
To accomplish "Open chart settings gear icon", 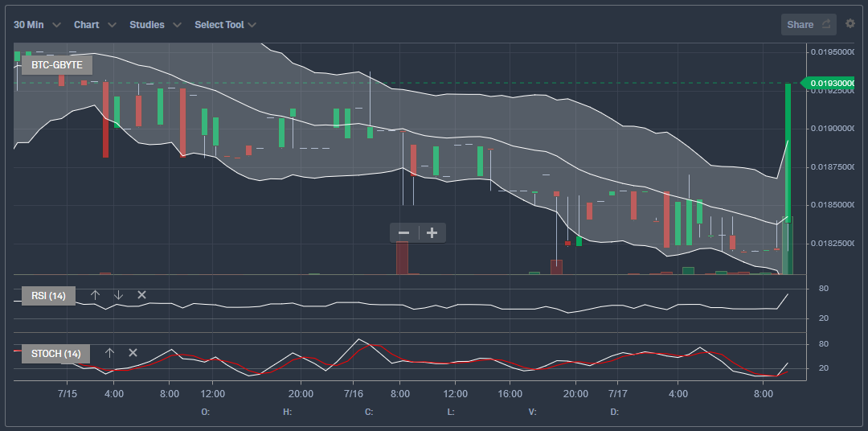I will coord(850,23).
